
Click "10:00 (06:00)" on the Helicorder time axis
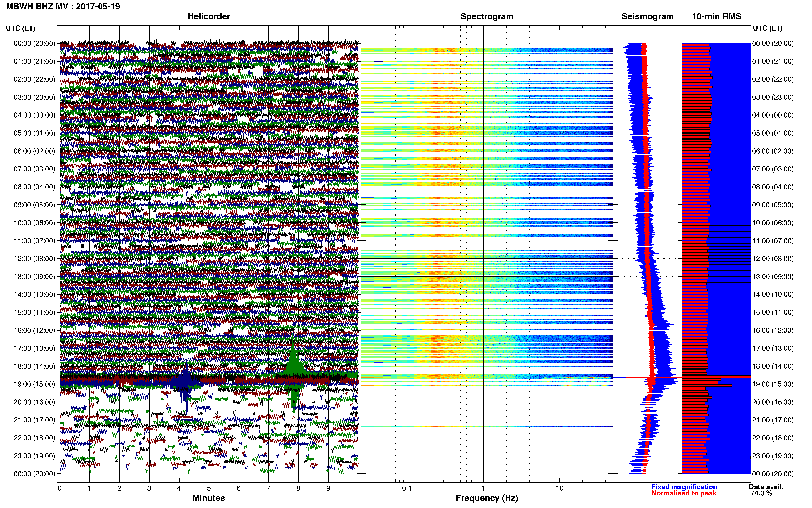point(34,223)
